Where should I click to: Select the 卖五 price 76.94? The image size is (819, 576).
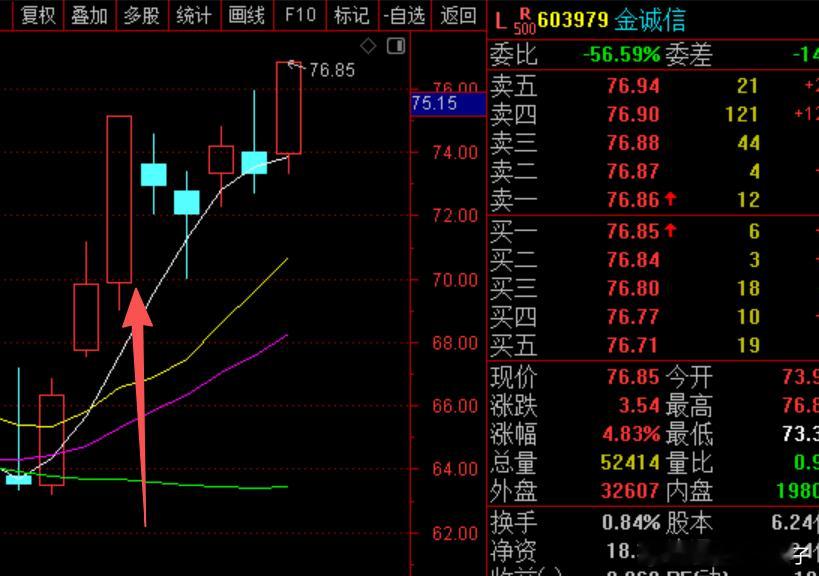coord(633,86)
